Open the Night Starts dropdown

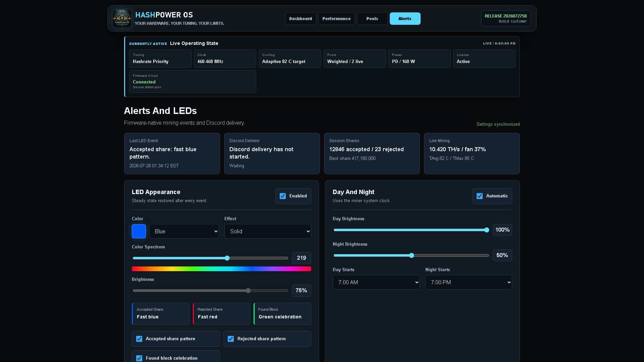coord(469,282)
